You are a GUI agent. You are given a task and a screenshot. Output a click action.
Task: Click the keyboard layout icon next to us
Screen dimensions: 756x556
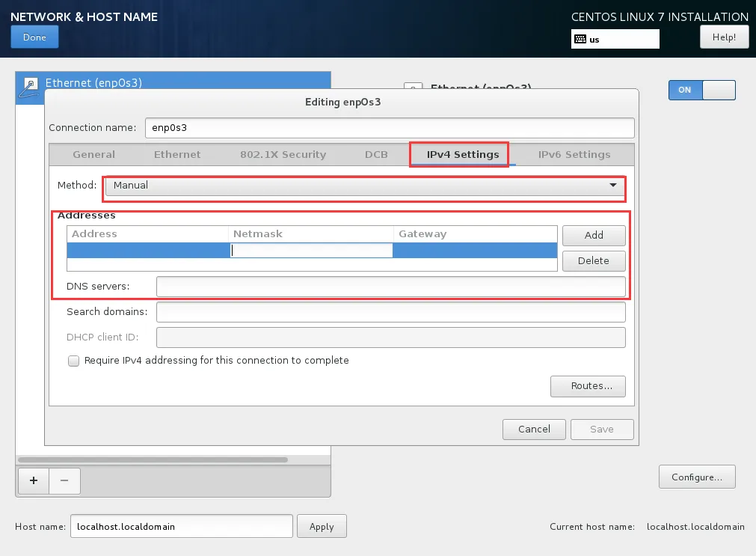tap(580, 39)
